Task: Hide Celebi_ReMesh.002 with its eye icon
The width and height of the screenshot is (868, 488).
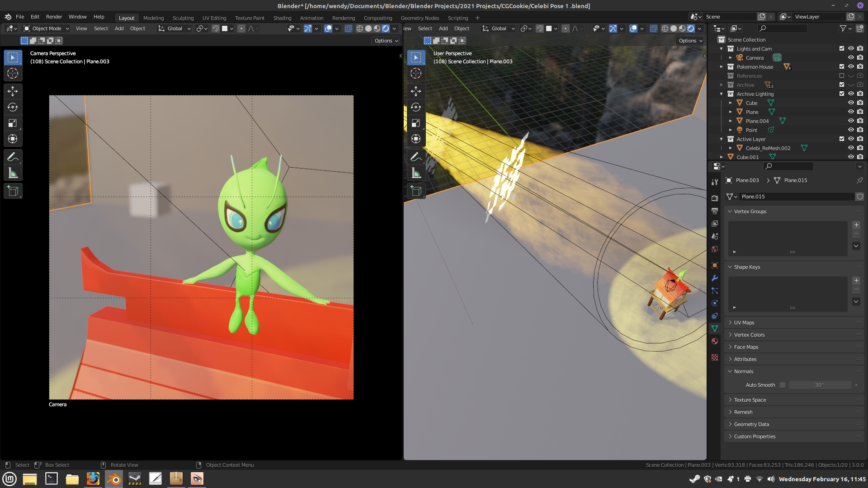Action: (x=851, y=148)
